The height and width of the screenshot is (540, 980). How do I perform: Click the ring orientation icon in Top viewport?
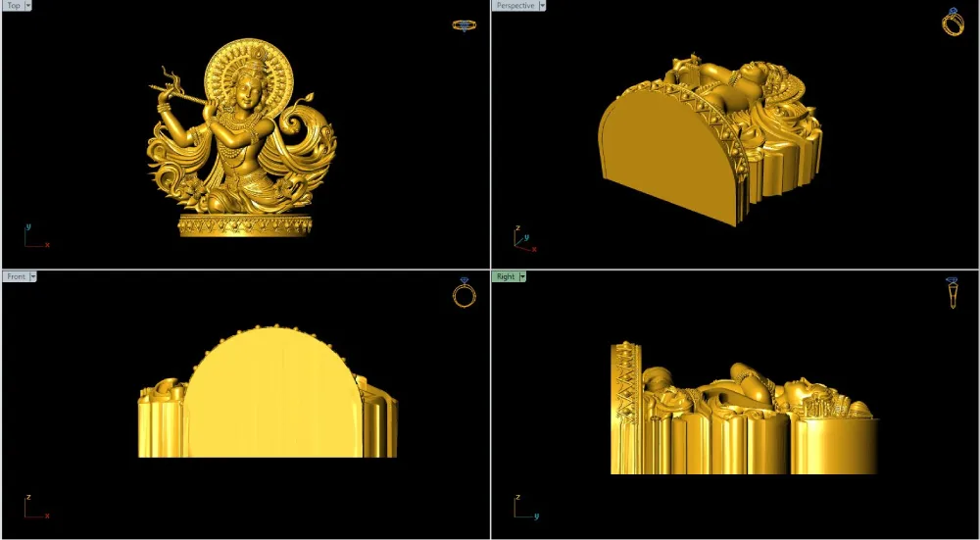(x=464, y=25)
